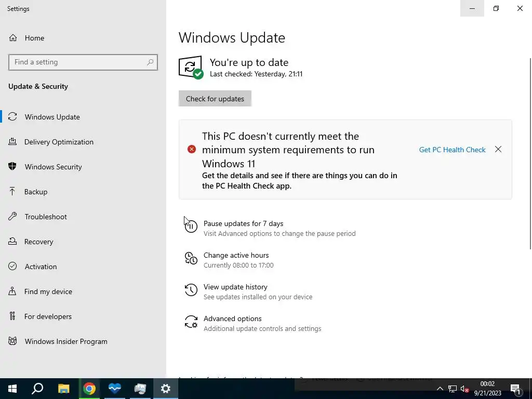Click the Recovery icon in sidebar
The height and width of the screenshot is (399, 532).
[12, 241]
